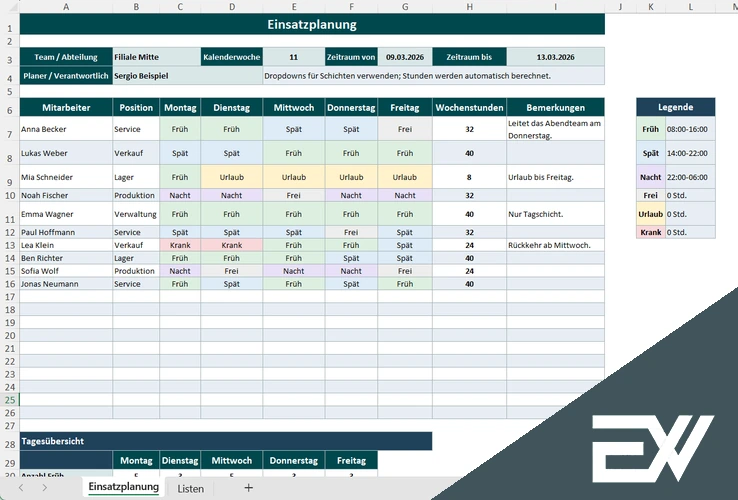Screen dimensions: 738x500
Task: Select the Anna Becker name cell
Action: [66, 129]
